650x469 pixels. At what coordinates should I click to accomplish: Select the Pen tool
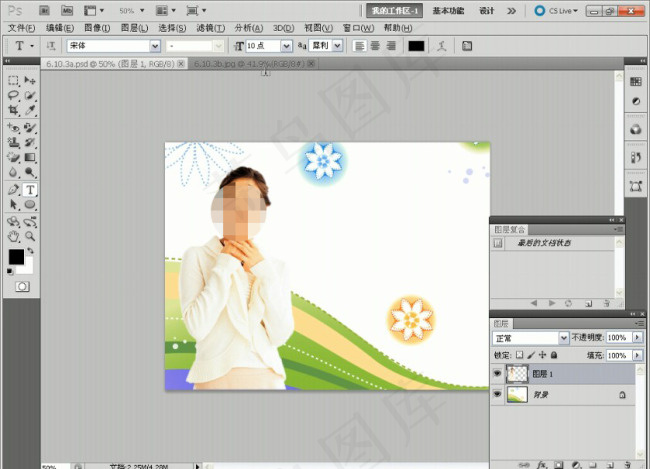(13, 190)
